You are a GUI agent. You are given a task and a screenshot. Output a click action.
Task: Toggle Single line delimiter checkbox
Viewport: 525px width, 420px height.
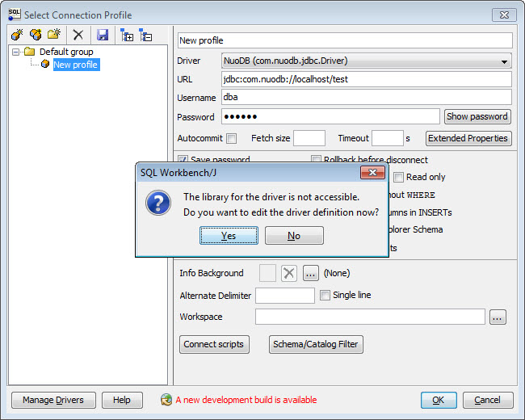pos(325,295)
